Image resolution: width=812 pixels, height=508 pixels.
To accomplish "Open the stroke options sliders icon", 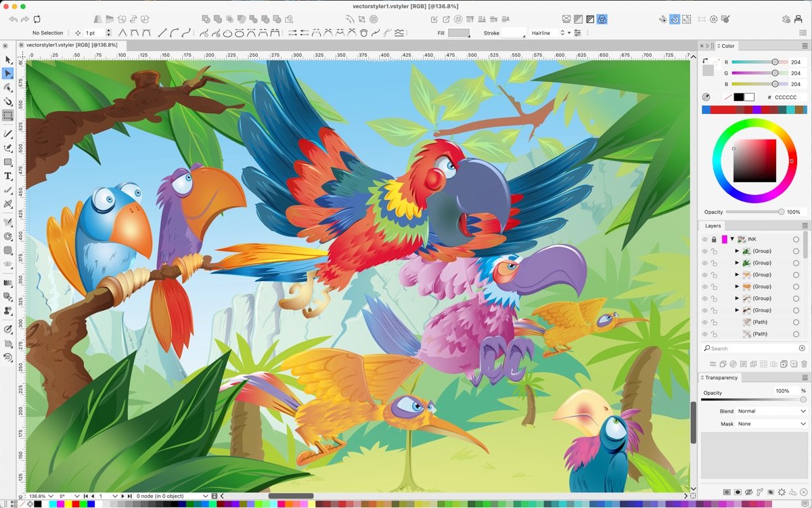I will (x=577, y=33).
